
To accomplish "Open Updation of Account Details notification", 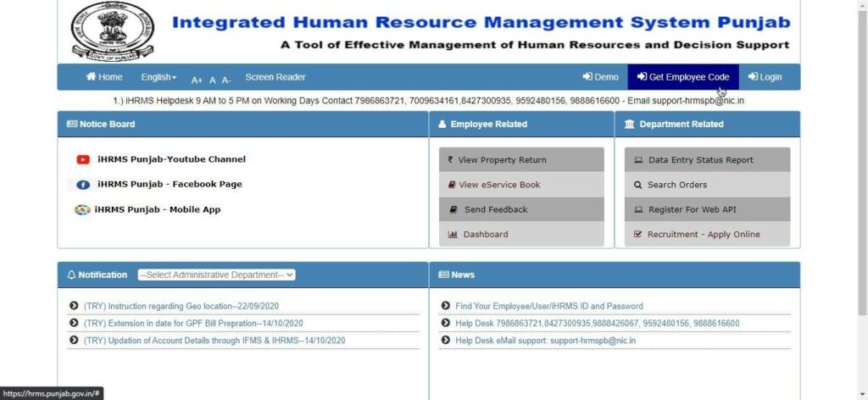I will click(x=214, y=340).
